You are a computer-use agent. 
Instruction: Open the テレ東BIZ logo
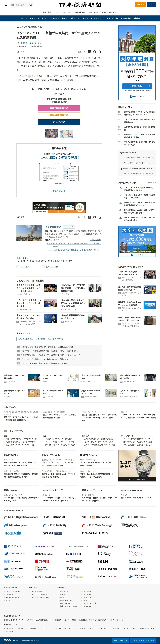point(42,561)
